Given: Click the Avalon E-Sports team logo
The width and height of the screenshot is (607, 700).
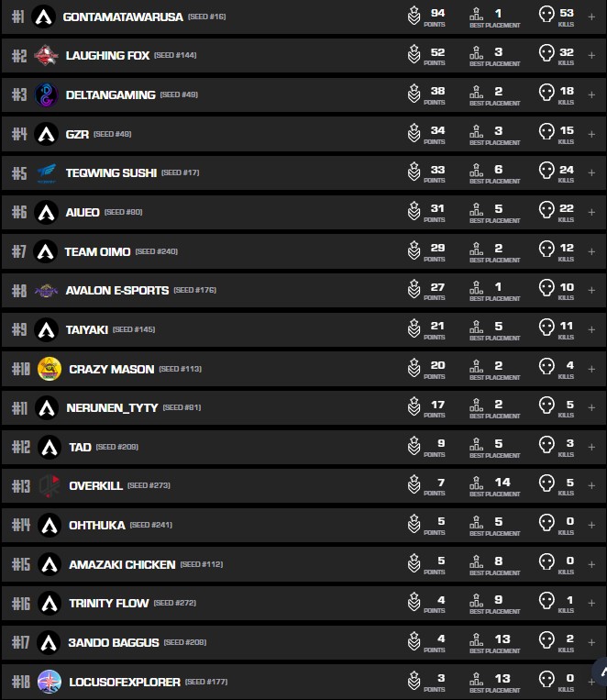Looking at the screenshot, I should click(x=46, y=290).
